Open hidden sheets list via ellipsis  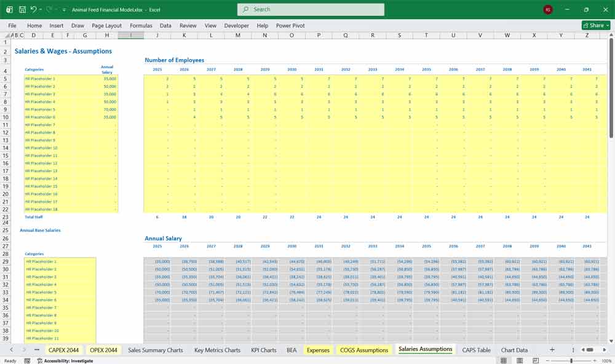tap(35, 349)
